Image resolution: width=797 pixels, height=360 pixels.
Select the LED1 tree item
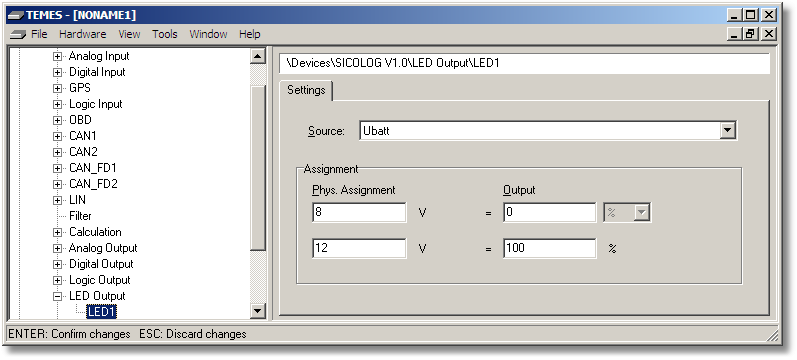102,312
